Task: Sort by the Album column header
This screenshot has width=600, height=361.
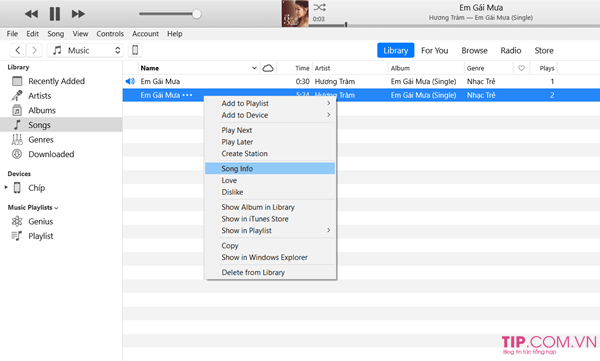Action: click(x=400, y=68)
